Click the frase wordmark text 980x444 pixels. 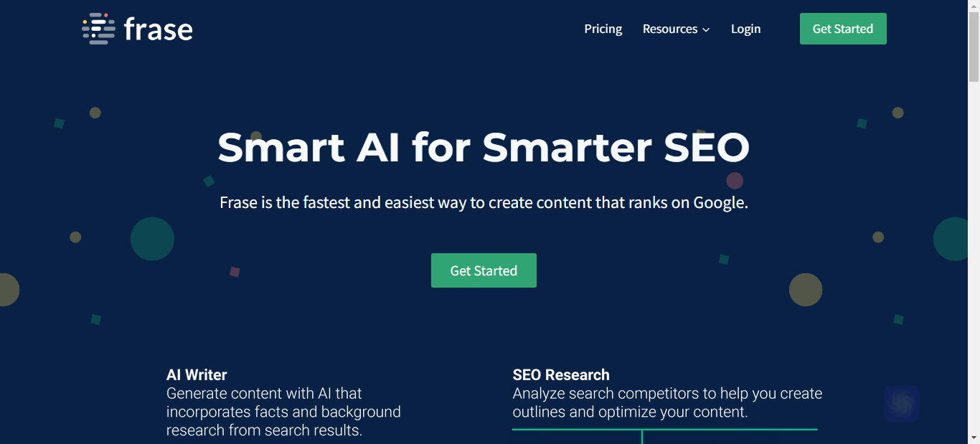(158, 29)
